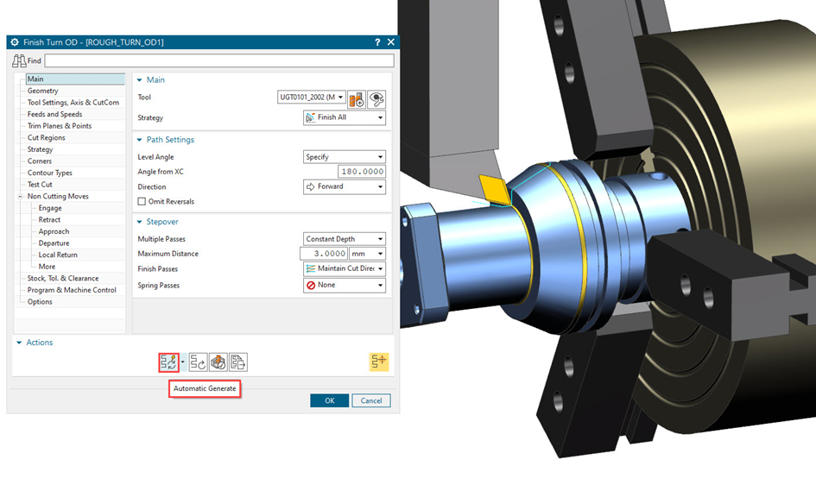Click the edit/display tool wrench icon
Screen dimensions: 816x504
click(x=376, y=98)
